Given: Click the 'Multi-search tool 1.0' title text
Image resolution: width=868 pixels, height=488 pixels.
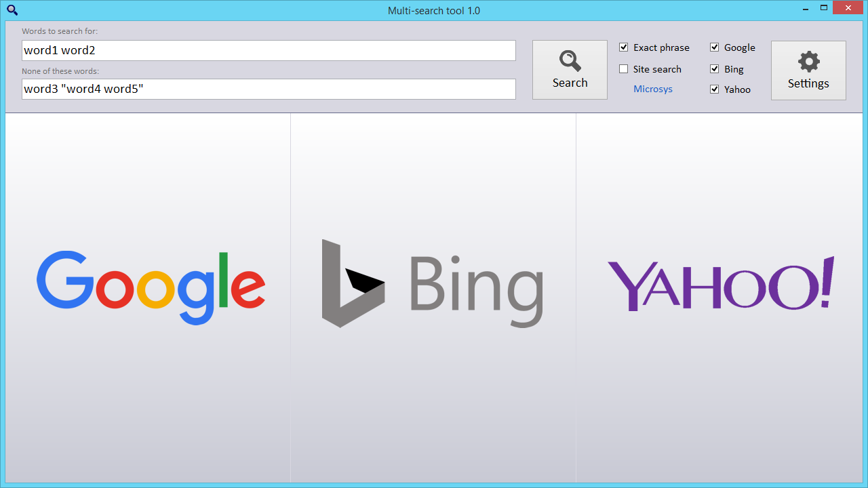Looking at the screenshot, I should click(x=434, y=10).
